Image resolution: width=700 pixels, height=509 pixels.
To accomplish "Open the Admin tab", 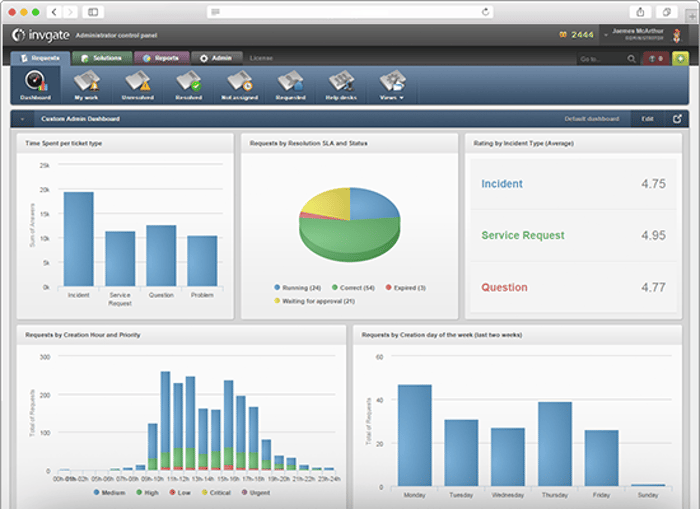I will tap(216, 58).
